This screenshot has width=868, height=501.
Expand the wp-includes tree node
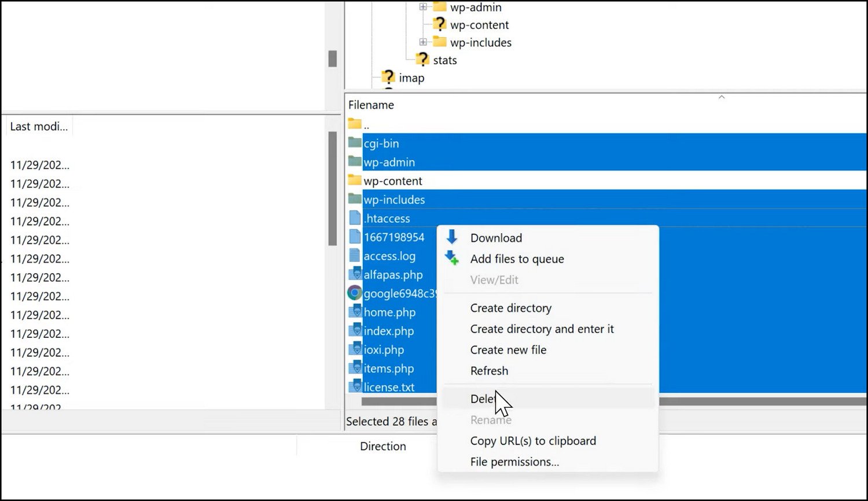(423, 42)
